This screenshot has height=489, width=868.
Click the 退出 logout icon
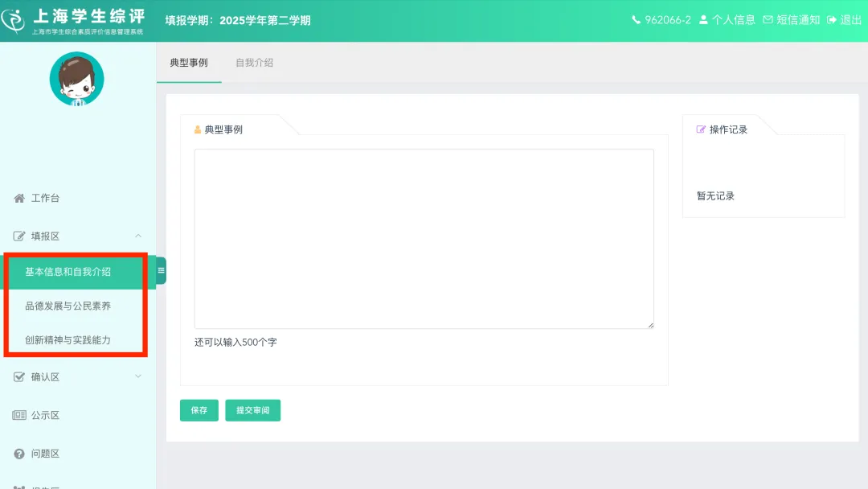(x=832, y=20)
